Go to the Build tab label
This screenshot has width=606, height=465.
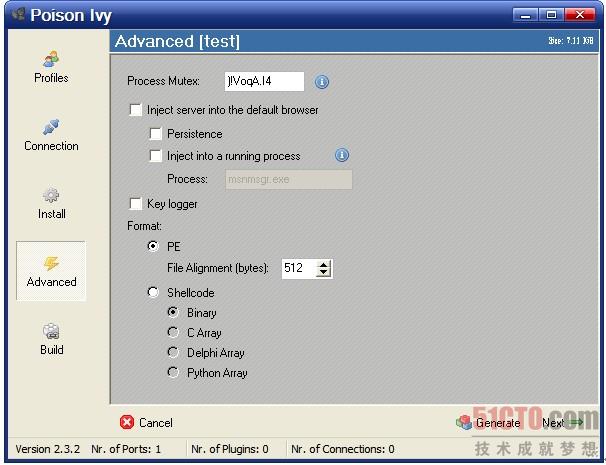[x=51, y=350]
